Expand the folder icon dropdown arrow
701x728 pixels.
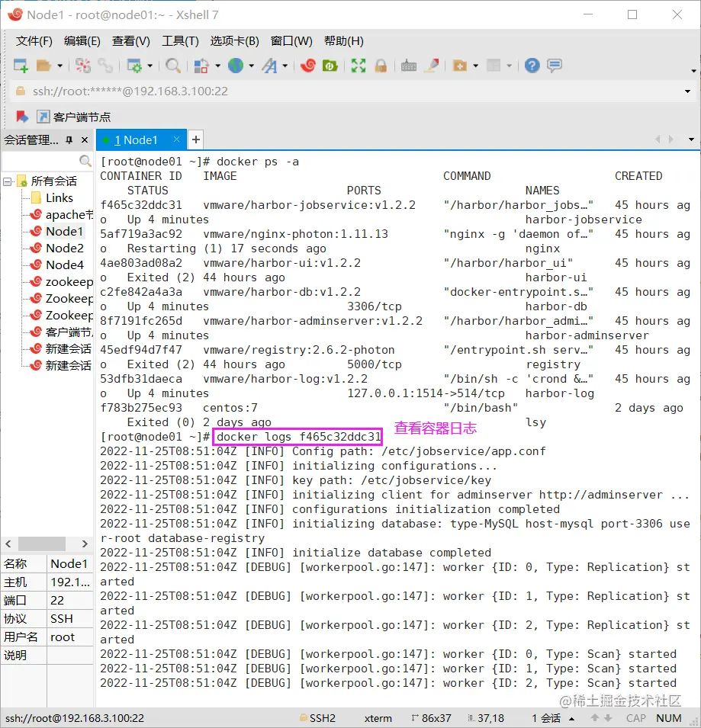[x=476, y=66]
